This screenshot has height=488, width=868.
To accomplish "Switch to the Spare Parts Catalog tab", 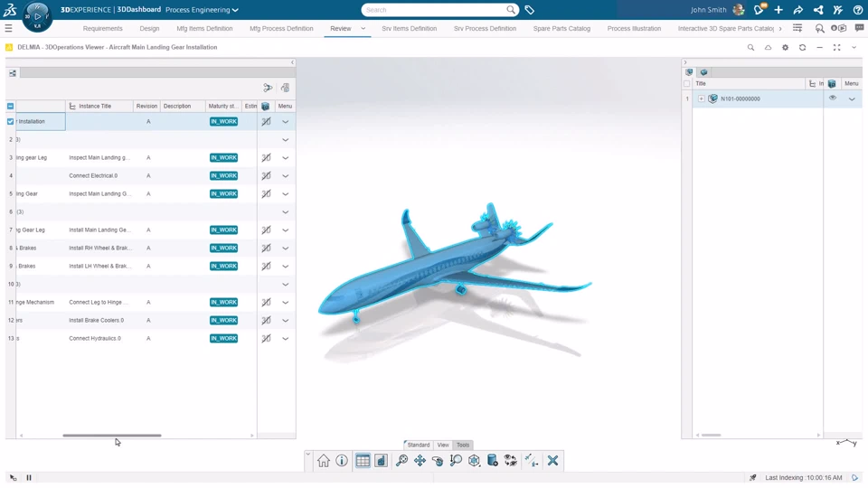I will click(x=561, y=28).
